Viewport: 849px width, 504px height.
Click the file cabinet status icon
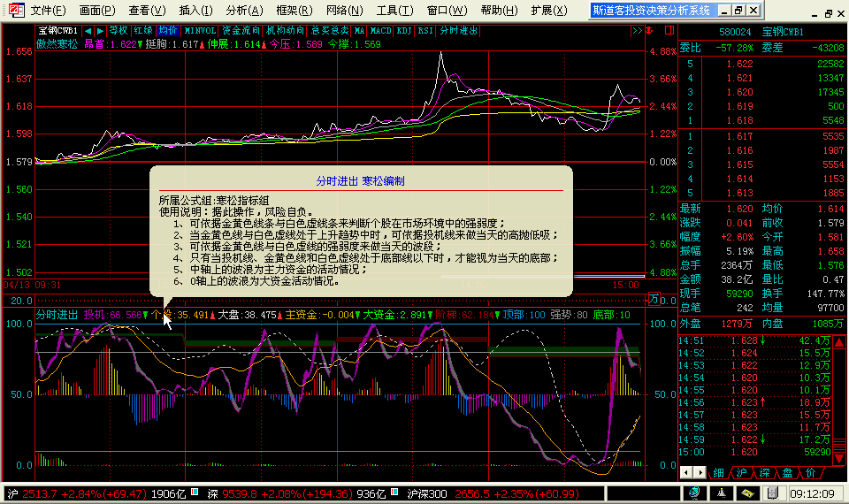click(773, 493)
